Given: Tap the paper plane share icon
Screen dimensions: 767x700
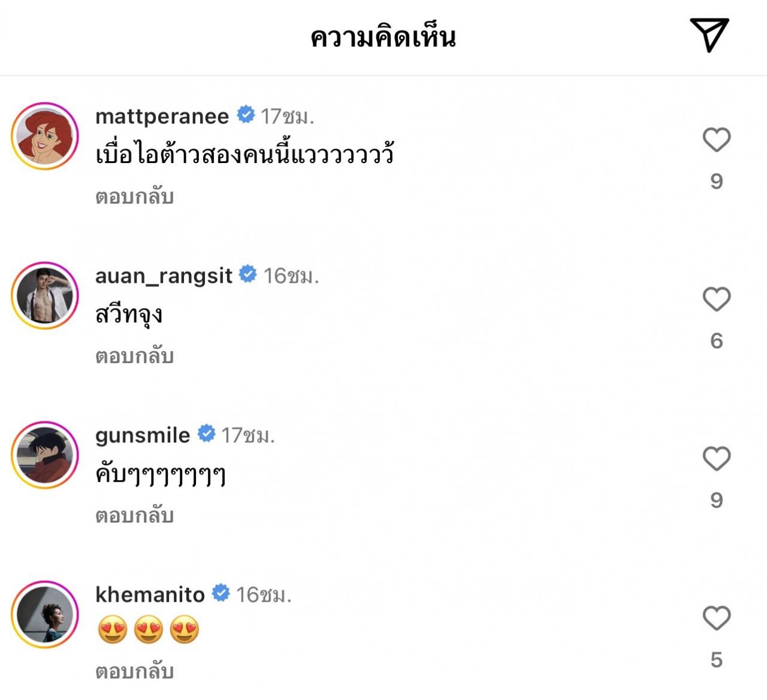Looking at the screenshot, I should (709, 35).
